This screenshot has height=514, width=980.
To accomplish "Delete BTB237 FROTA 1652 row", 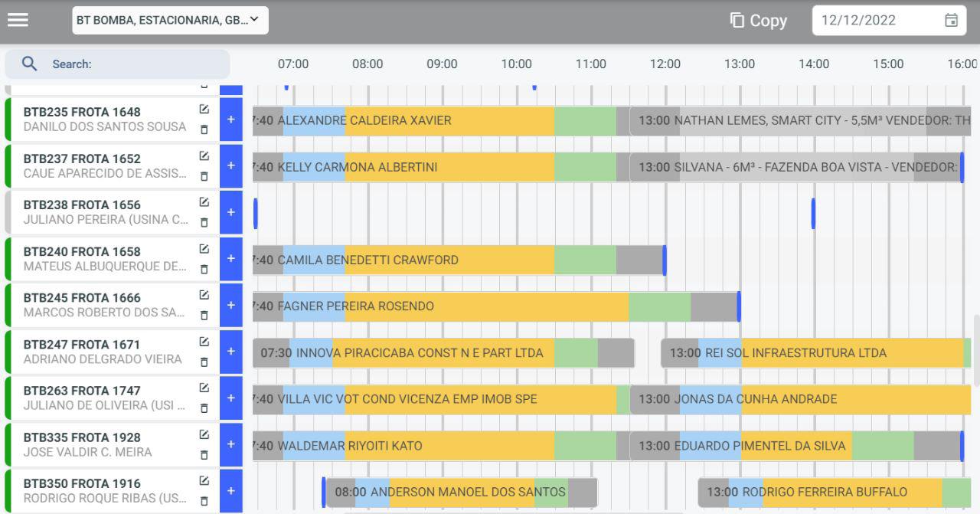I will point(204,176).
